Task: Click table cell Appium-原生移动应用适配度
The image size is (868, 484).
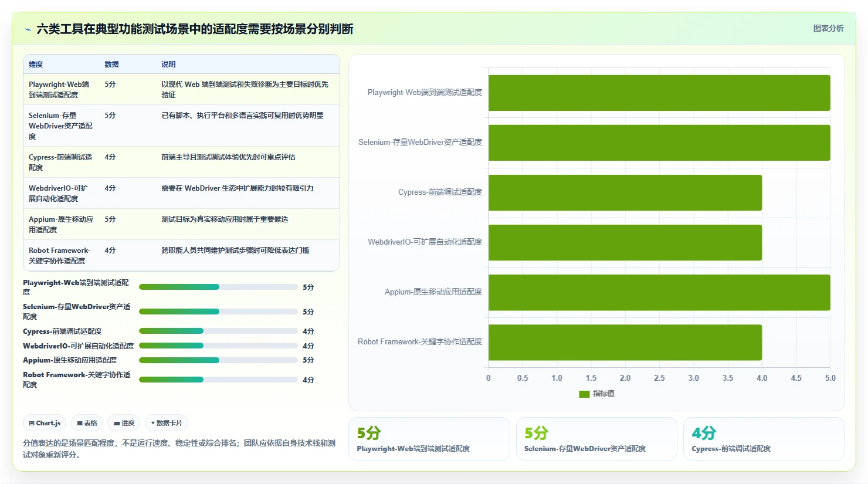Action: click(61, 224)
